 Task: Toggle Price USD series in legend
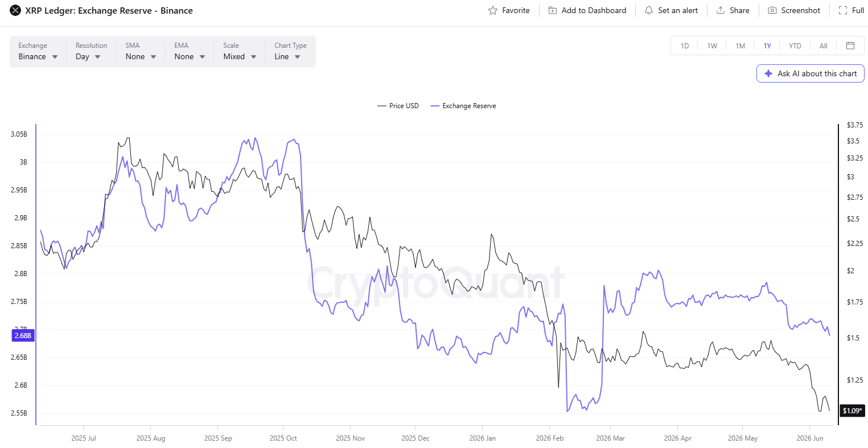pos(398,106)
